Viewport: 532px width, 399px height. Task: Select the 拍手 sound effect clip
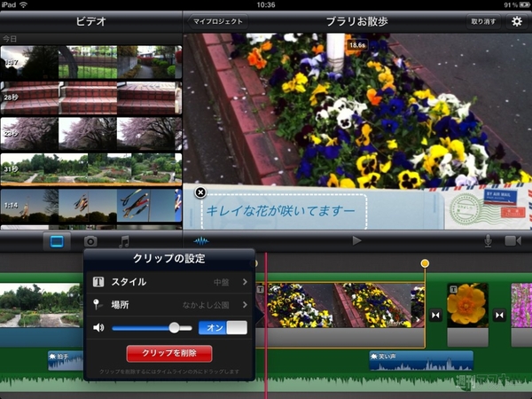click(x=66, y=361)
